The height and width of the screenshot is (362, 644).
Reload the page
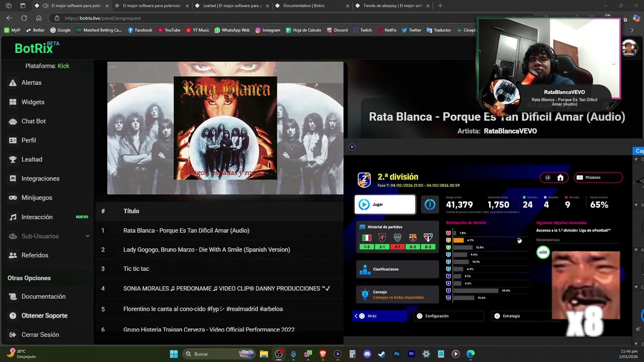coord(24,18)
